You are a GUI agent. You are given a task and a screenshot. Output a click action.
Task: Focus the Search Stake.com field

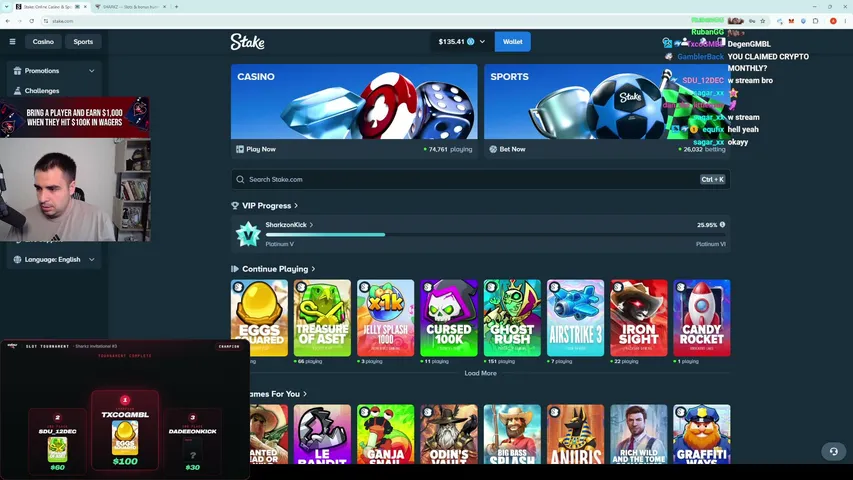click(480, 179)
